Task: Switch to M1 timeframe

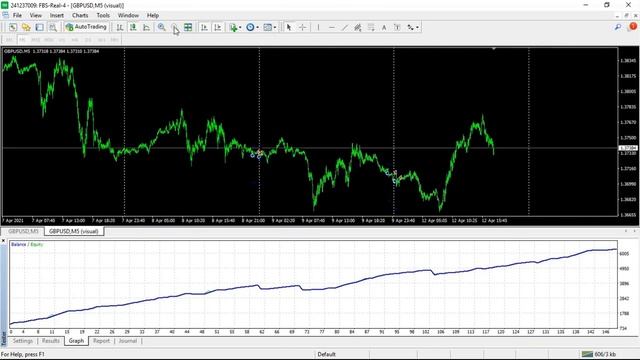Action: (x=9, y=40)
